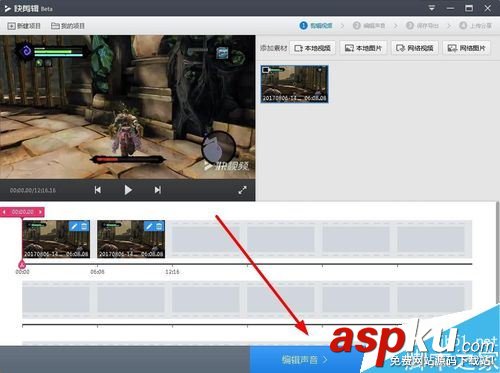Viewport: 500px width, 373px height.
Task: Click the pink playhead time 00:00.00 label
Action: [22, 212]
